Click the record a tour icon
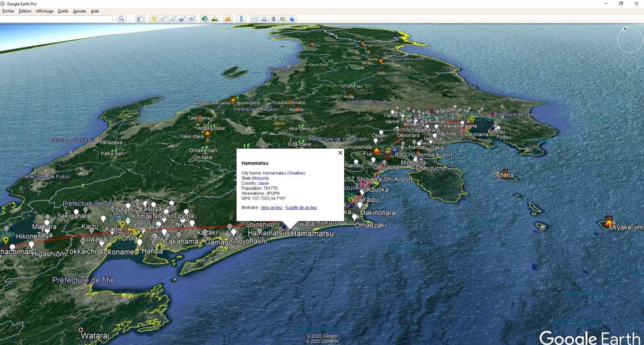This screenshot has width=644, height=345. tap(192, 19)
